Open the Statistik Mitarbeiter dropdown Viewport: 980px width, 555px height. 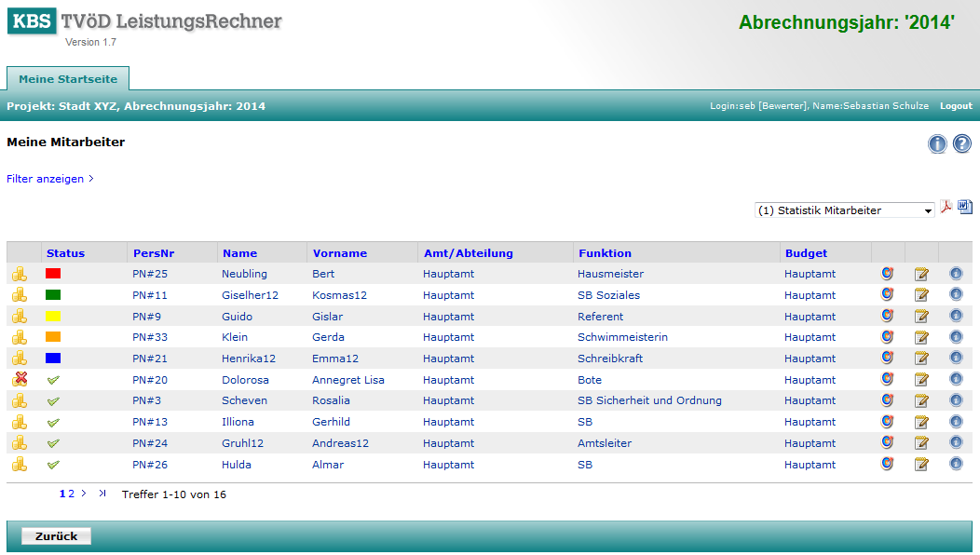click(844, 210)
